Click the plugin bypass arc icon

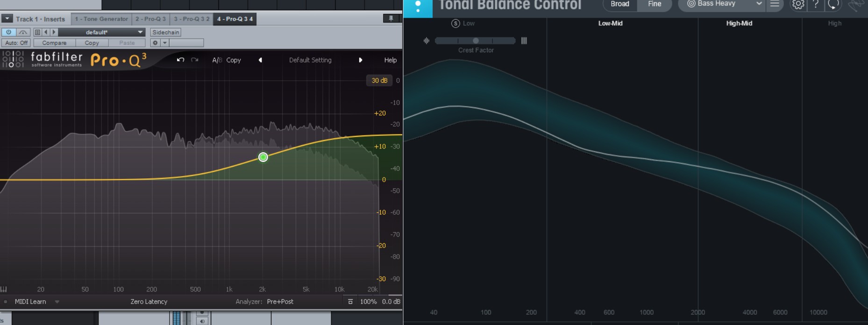23,32
